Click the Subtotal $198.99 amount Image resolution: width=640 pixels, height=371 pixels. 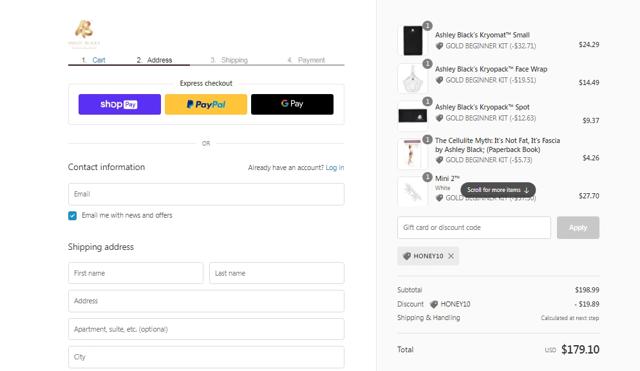click(x=587, y=290)
